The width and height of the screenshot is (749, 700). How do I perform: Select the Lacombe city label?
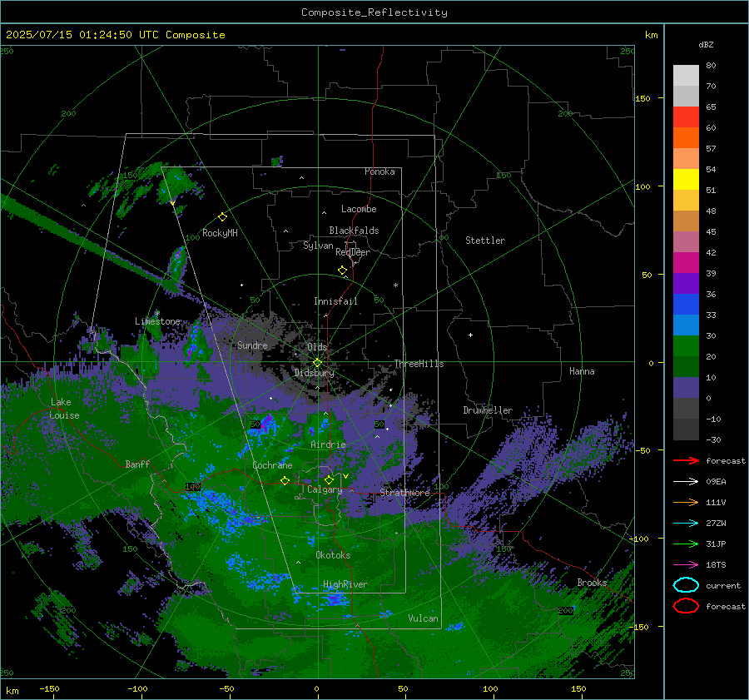[359, 209]
